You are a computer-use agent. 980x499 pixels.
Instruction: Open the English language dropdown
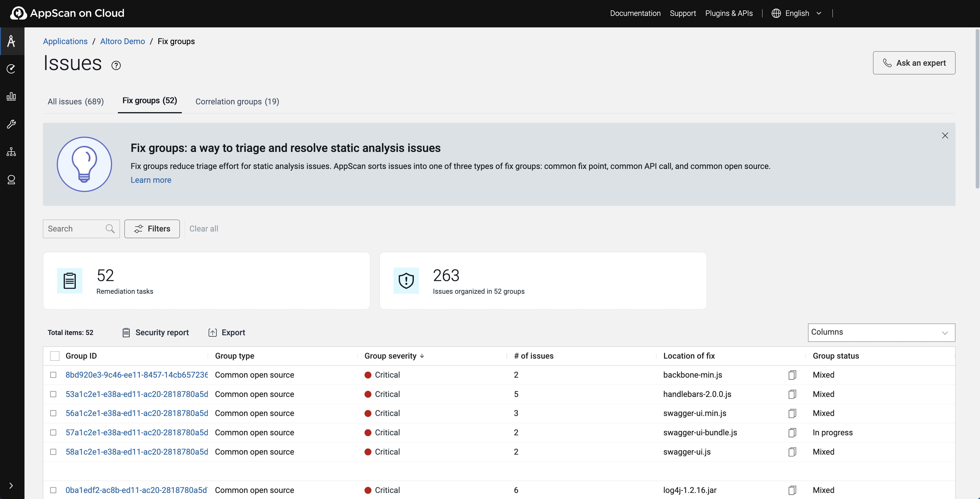(x=797, y=13)
